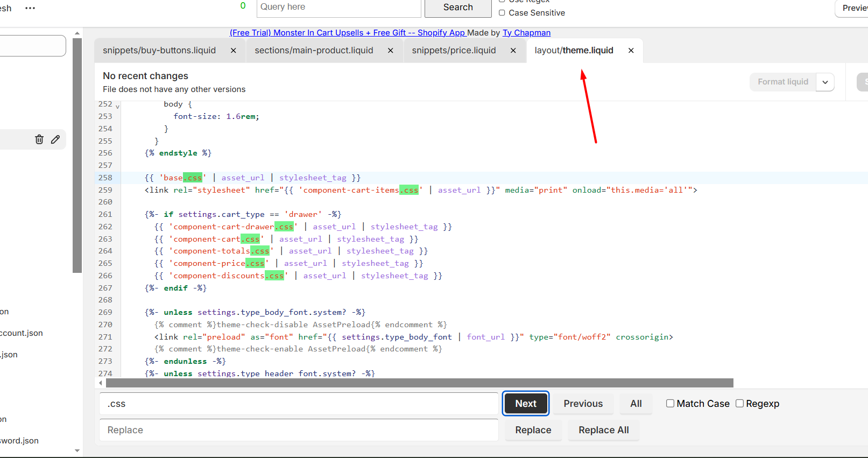Toggle the Regexp checkbox

(x=739, y=404)
